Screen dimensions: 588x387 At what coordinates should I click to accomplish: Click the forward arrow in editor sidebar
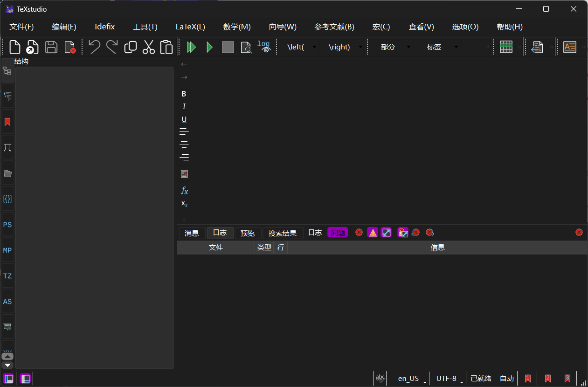tap(184, 77)
